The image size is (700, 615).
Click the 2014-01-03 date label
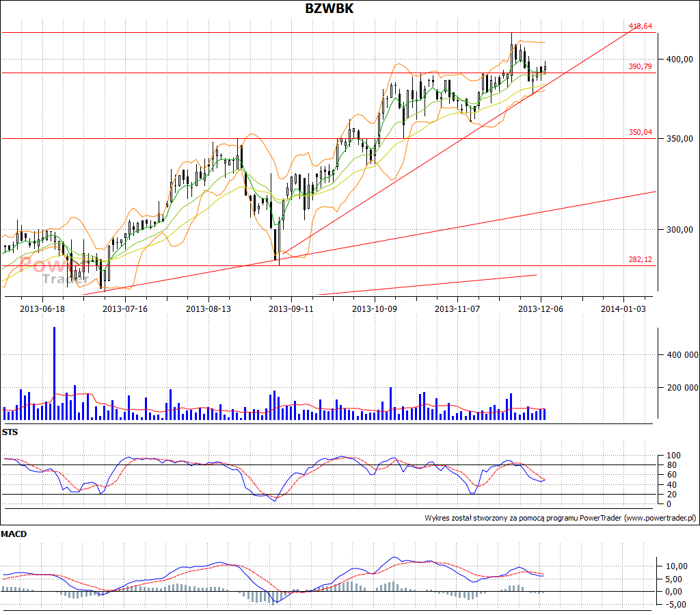[623, 309]
